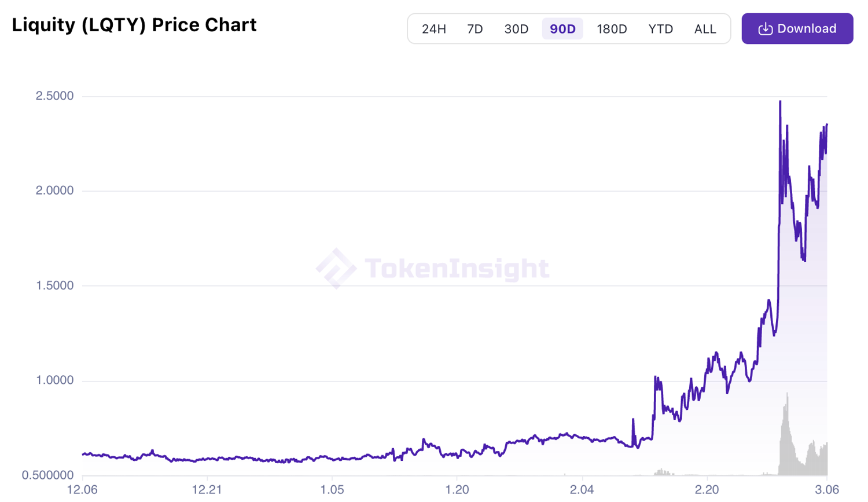Click the active 90D range tab
Screen dimensions: 868x502
pos(562,29)
